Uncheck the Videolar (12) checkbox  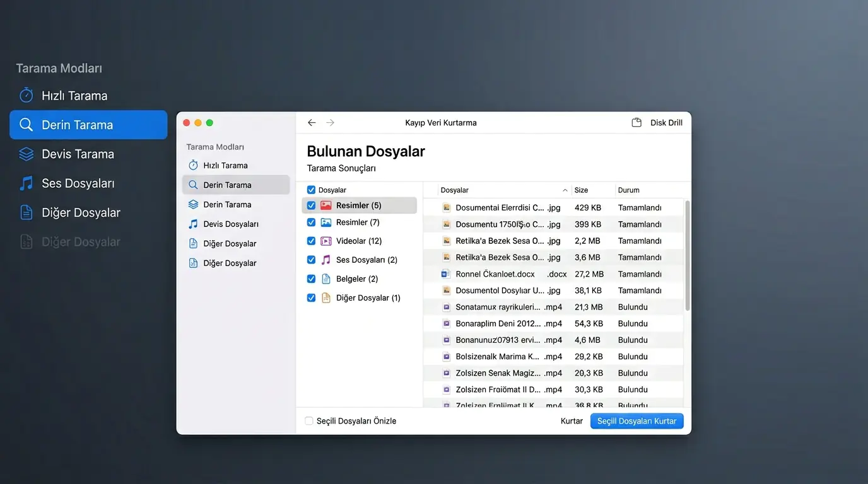pos(311,241)
